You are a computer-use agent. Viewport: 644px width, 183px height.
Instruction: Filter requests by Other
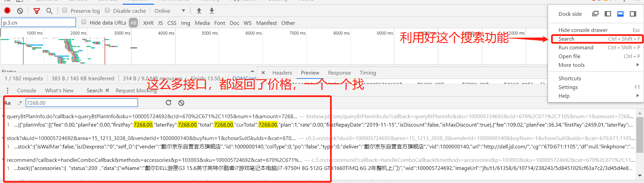point(288,23)
